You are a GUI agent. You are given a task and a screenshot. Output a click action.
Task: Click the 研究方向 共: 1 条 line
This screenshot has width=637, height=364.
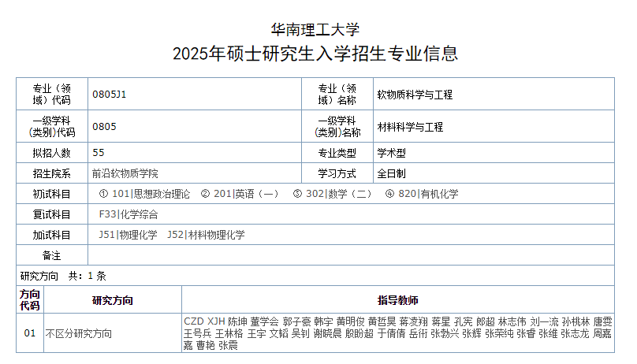(x=63, y=276)
